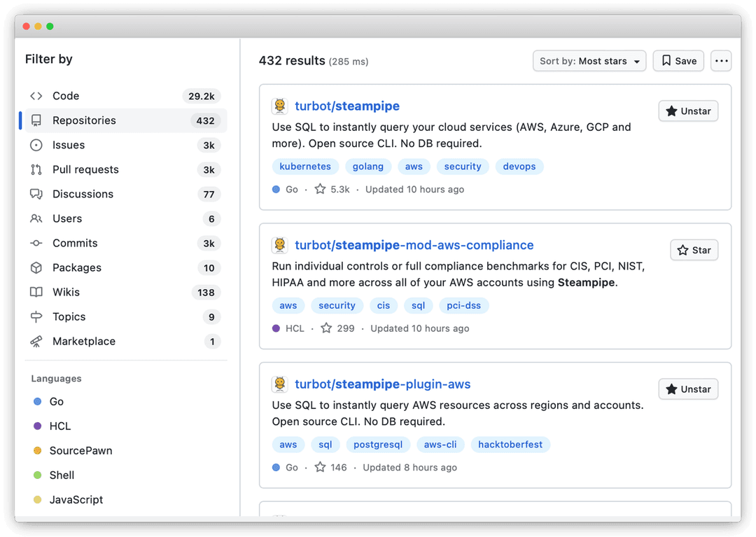The width and height of the screenshot is (756, 537).
Task: Open the Sort by Most stars dropdown
Action: pos(589,61)
